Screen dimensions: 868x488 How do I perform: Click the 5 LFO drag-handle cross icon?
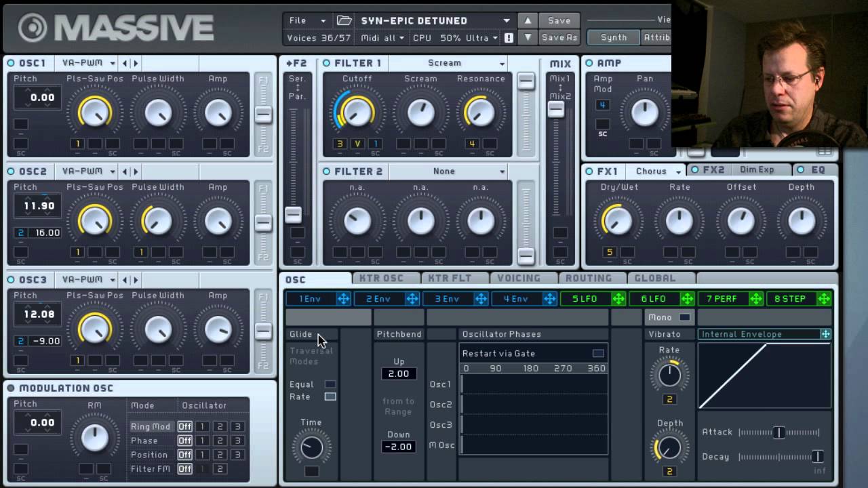click(x=618, y=299)
